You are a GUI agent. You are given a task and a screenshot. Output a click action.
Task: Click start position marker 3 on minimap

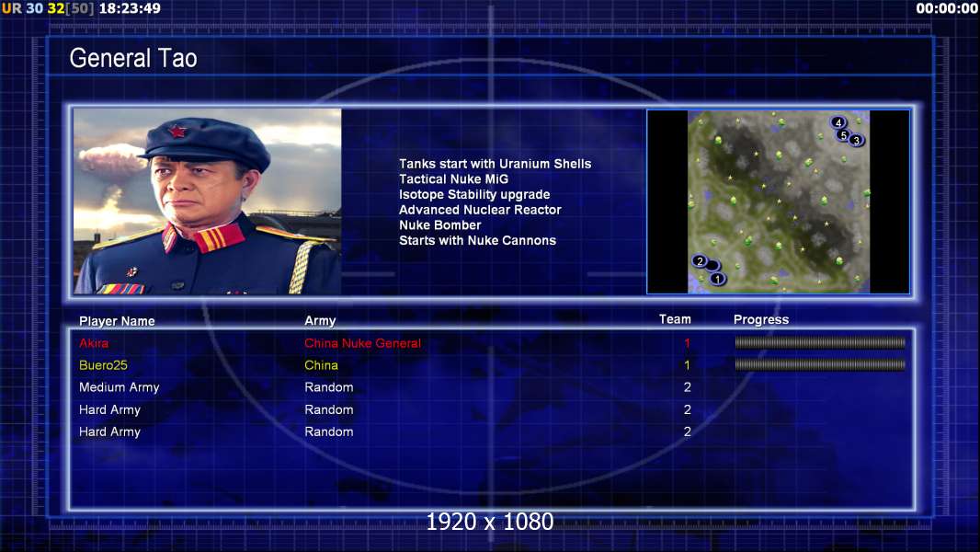(x=857, y=140)
